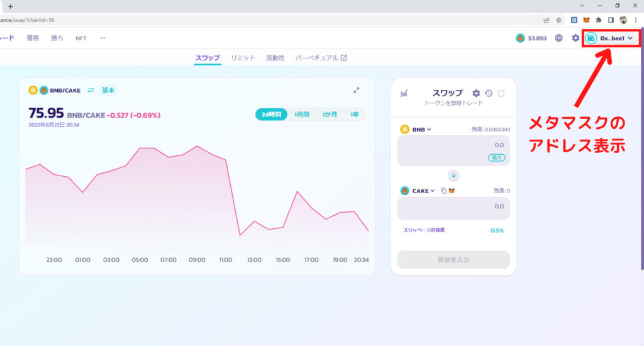This screenshot has height=346, width=644.
Task: Open the NFT menu
Action: 81,38
